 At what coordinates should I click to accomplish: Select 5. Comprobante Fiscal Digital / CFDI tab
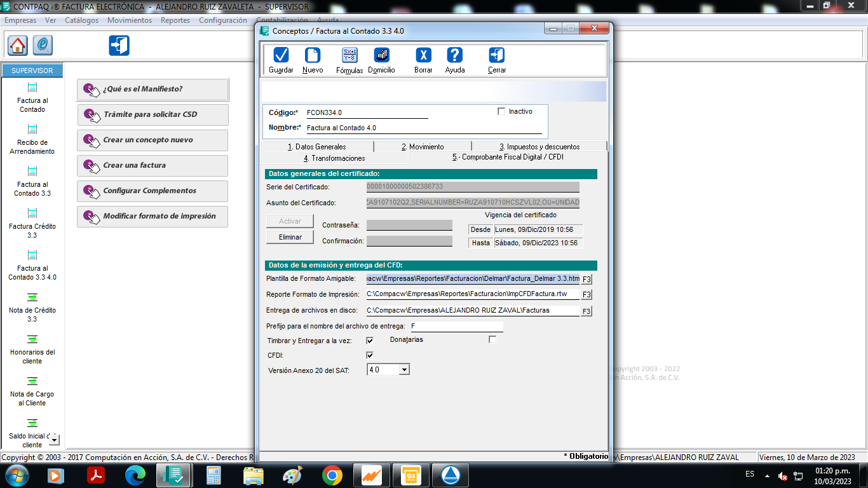point(508,157)
